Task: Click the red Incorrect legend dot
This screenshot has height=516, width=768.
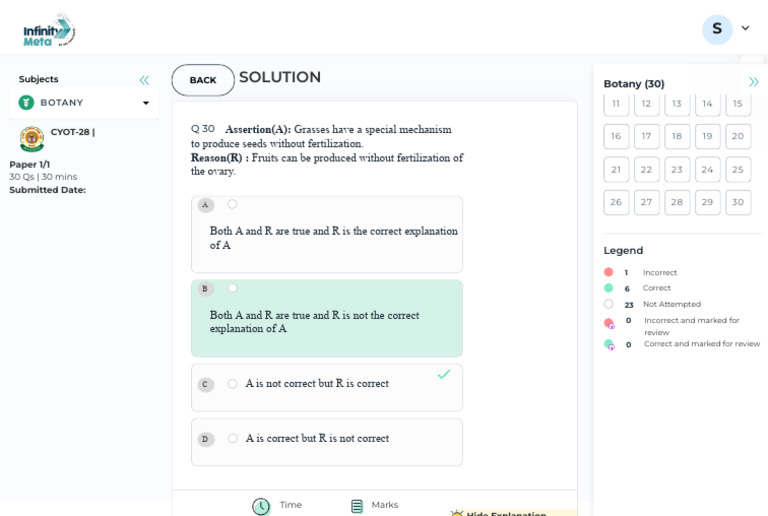Action: tap(608, 272)
